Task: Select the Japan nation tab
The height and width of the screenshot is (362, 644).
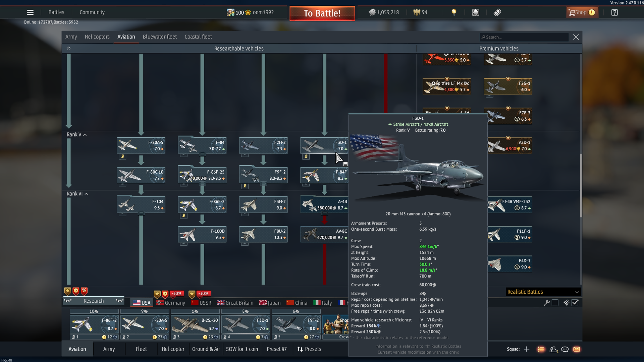Action: [x=270, y=303]
